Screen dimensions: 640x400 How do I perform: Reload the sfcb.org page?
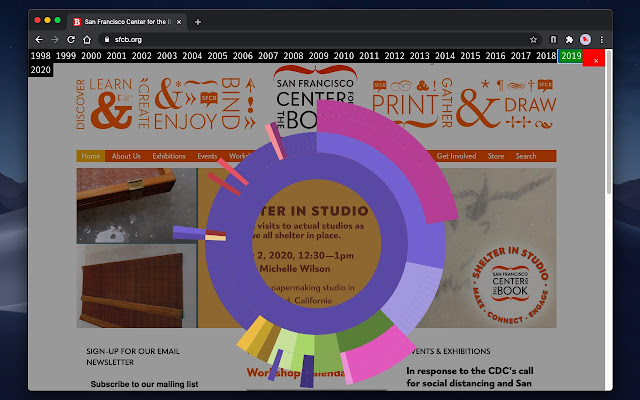71,39
